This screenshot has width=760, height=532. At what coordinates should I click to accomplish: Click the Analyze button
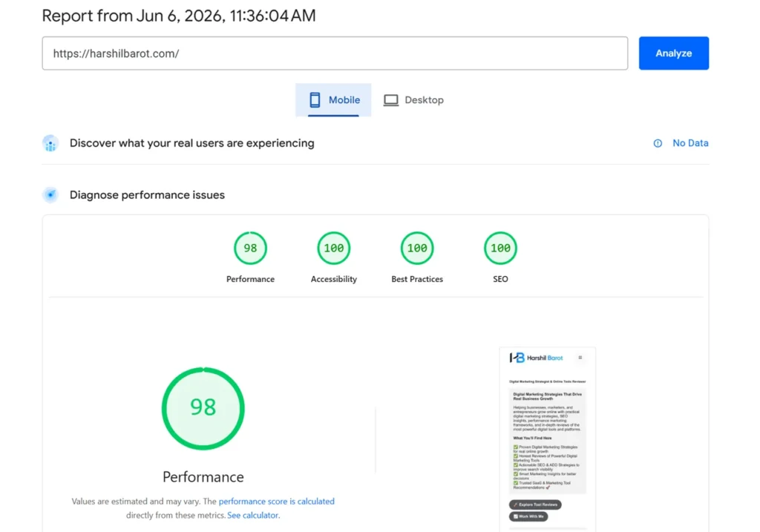coord(673,53)
